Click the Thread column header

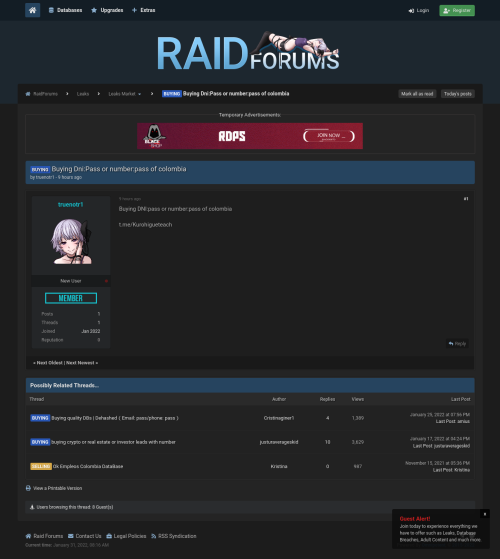click(37, 399)
